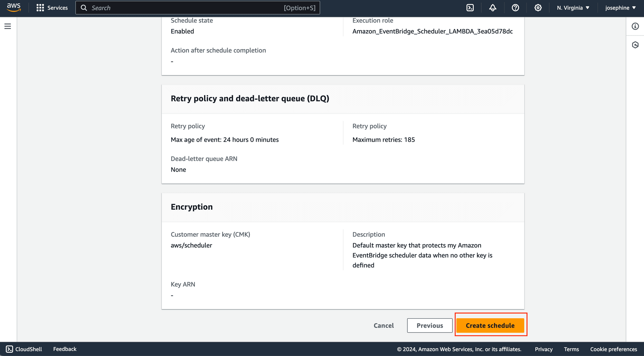Click 'Default master key' description text
This screenshot has width=644, height=356.
[422, 255]
